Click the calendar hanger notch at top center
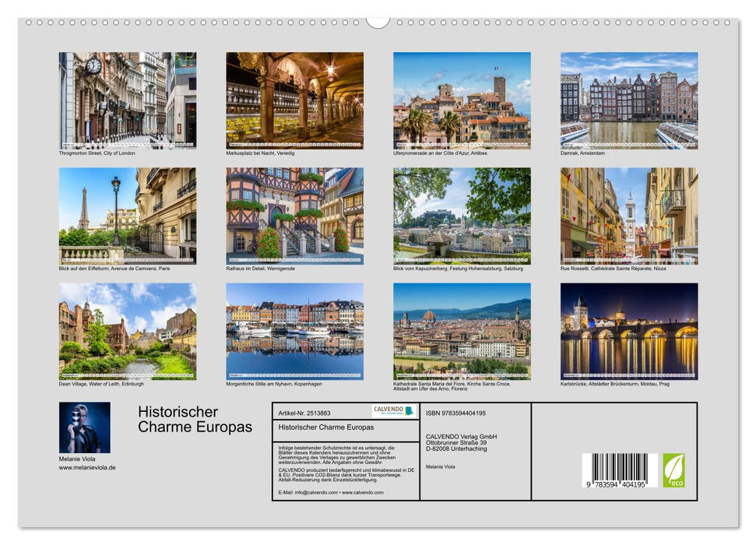This screenshot has height=545, width=756. [x=378, y=23]
